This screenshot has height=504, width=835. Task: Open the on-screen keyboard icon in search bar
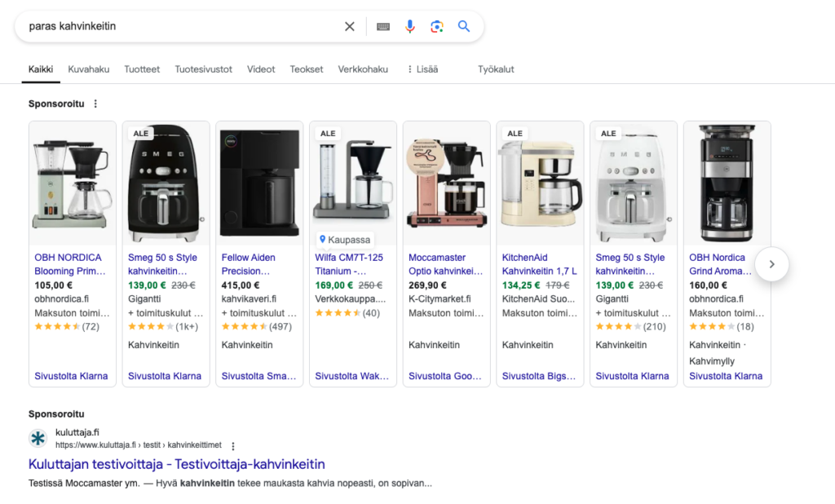382,25
